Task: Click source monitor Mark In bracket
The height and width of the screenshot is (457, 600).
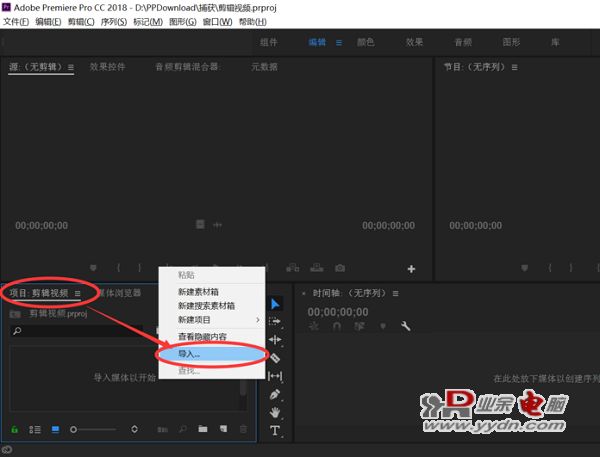Action: coord(118,268)
